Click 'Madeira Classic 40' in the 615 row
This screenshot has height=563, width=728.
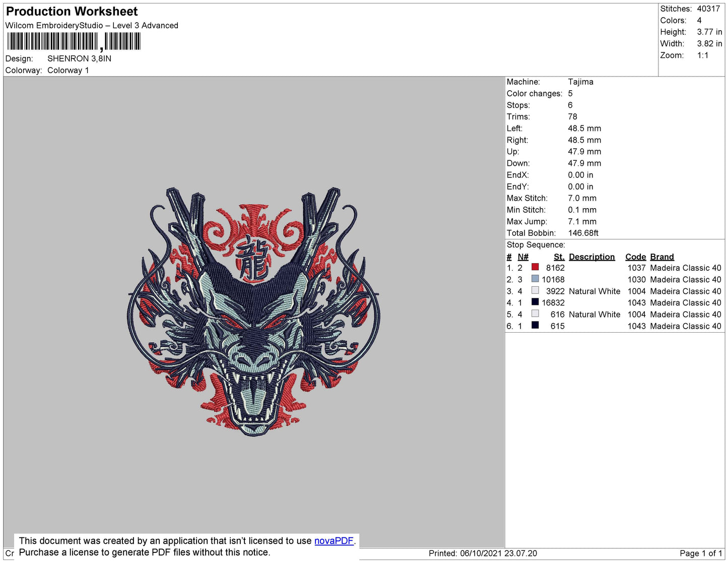686,326
